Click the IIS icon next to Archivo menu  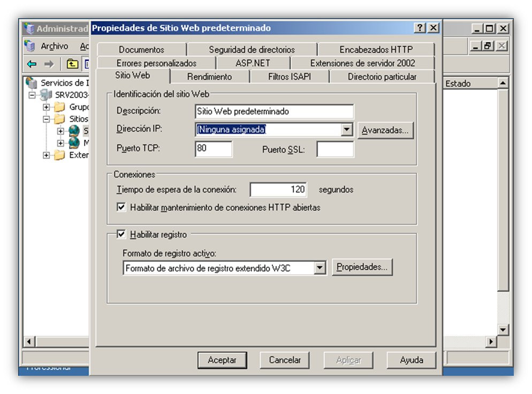(x=30, y=46)
